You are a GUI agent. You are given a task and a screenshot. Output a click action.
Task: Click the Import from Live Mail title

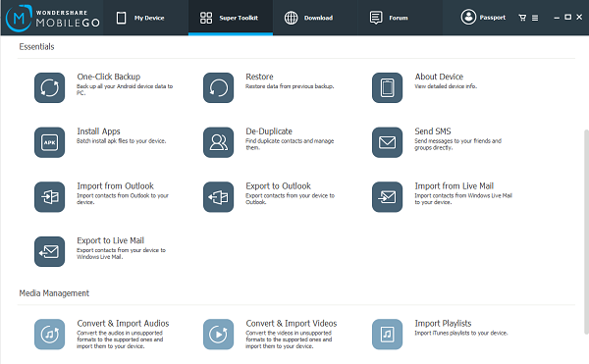click(455, 186)
